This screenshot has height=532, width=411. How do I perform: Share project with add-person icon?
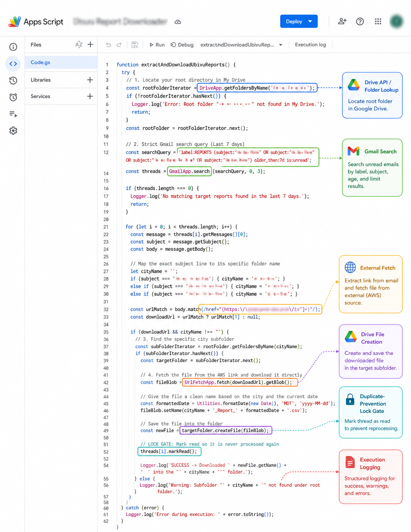[x=342, y=21]
